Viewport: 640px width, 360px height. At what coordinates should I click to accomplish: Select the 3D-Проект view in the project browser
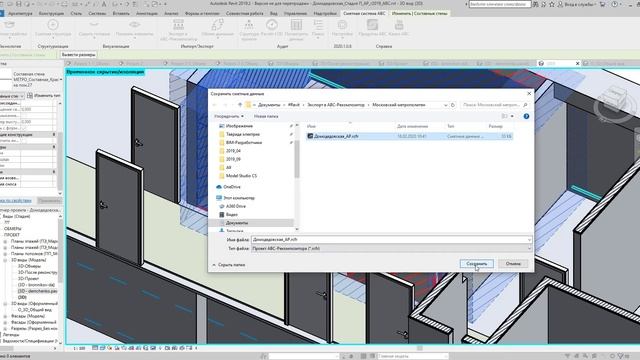coord(29,278)
